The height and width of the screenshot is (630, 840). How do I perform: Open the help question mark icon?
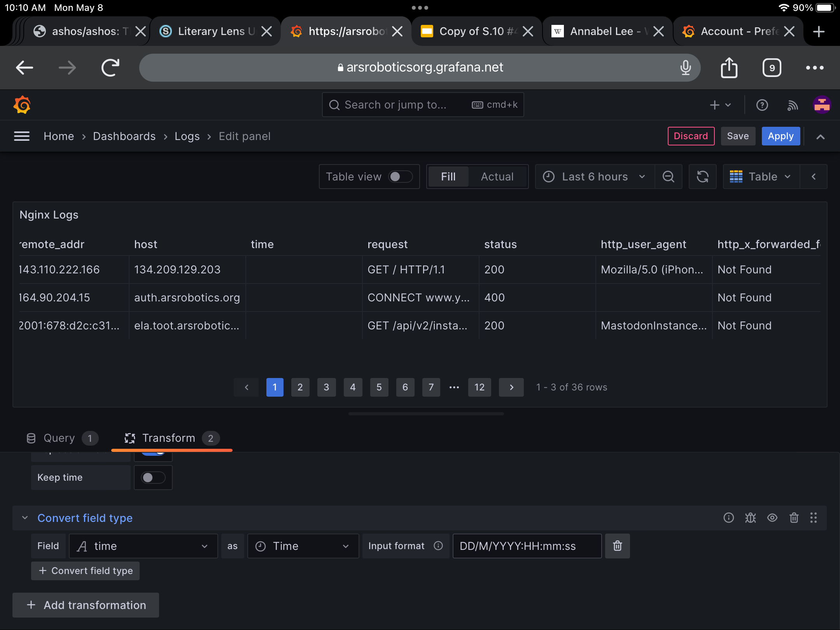tap(762, 105)
